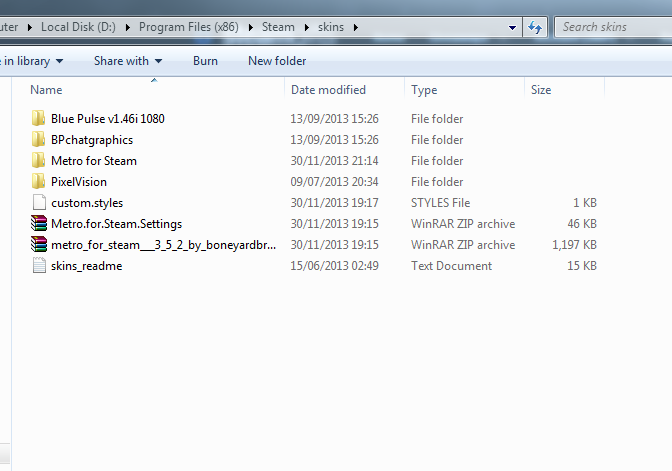
Task: Expand the arrow after skins breadcrumb
Action: click(x=356, y=27)
